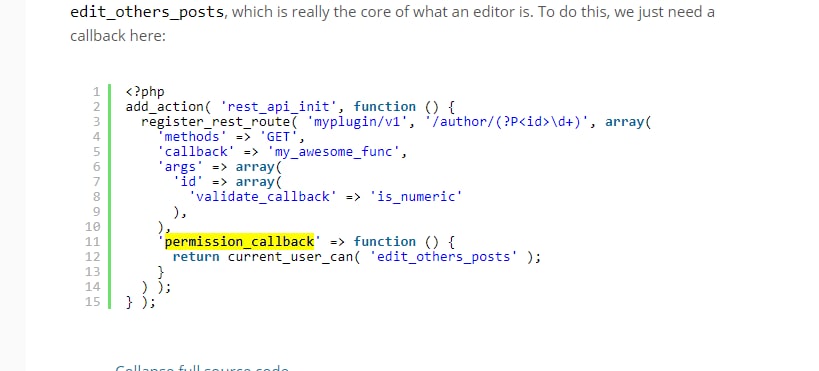Click the 'my_awesome_func' string
This screenshot has height=371, width=819.
(334, 152)
